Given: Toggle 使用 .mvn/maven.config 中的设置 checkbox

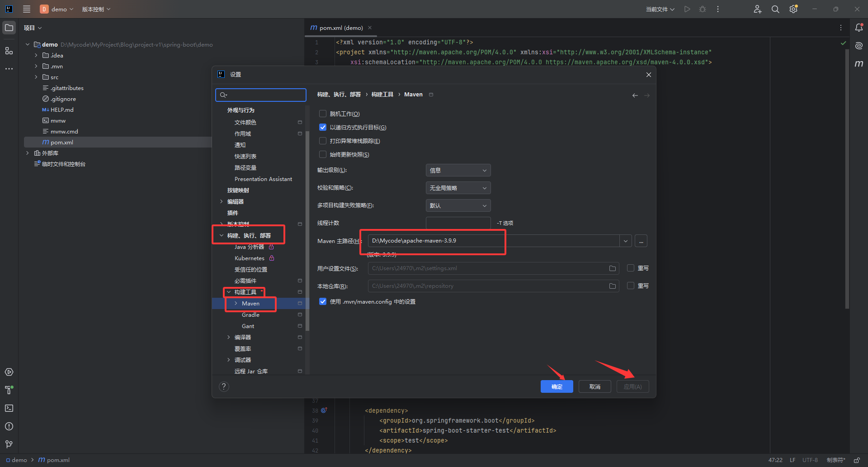Looking at the screenshot, I should (323, 302).
